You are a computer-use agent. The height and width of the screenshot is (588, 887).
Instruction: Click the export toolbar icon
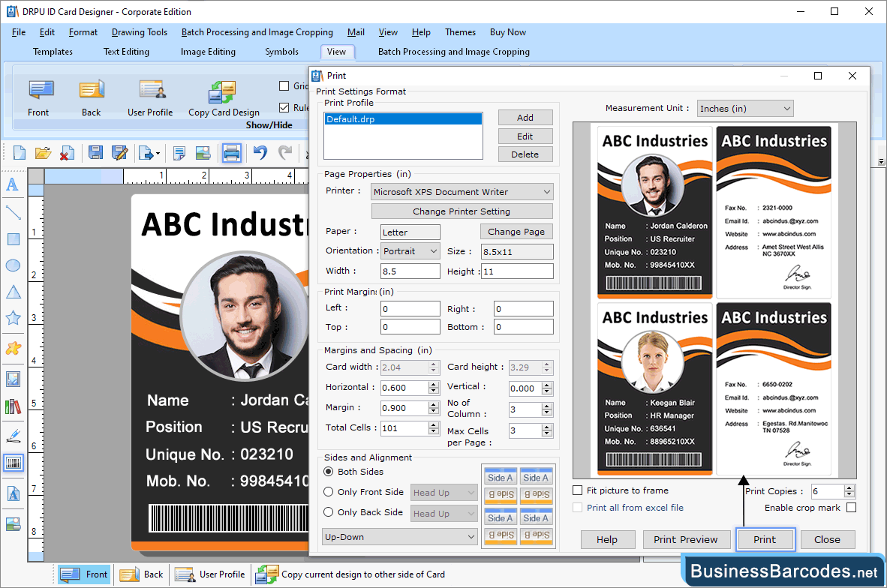(149, 153)
